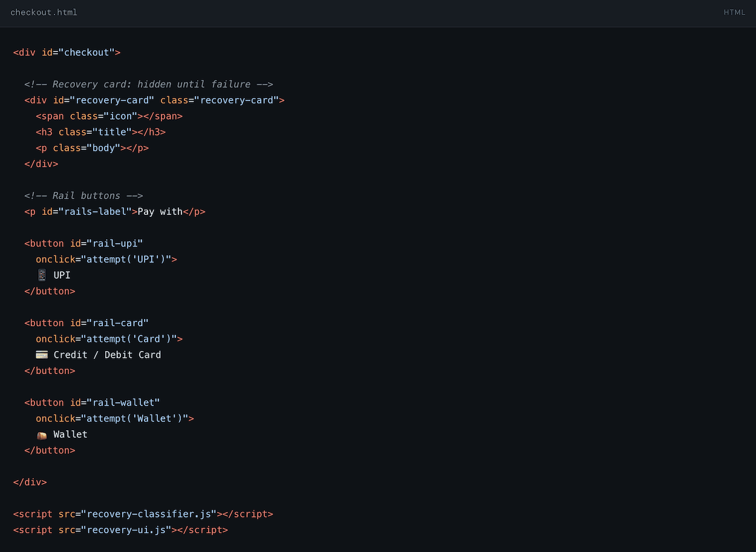Click the closing </button> after Credit / Debit Card
756x552 pixels.
50,370
